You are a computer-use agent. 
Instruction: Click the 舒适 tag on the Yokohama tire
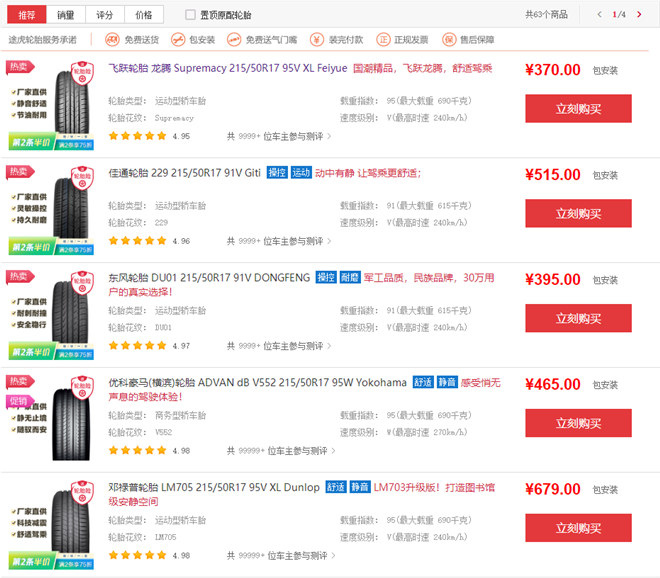tap(423, 382)
